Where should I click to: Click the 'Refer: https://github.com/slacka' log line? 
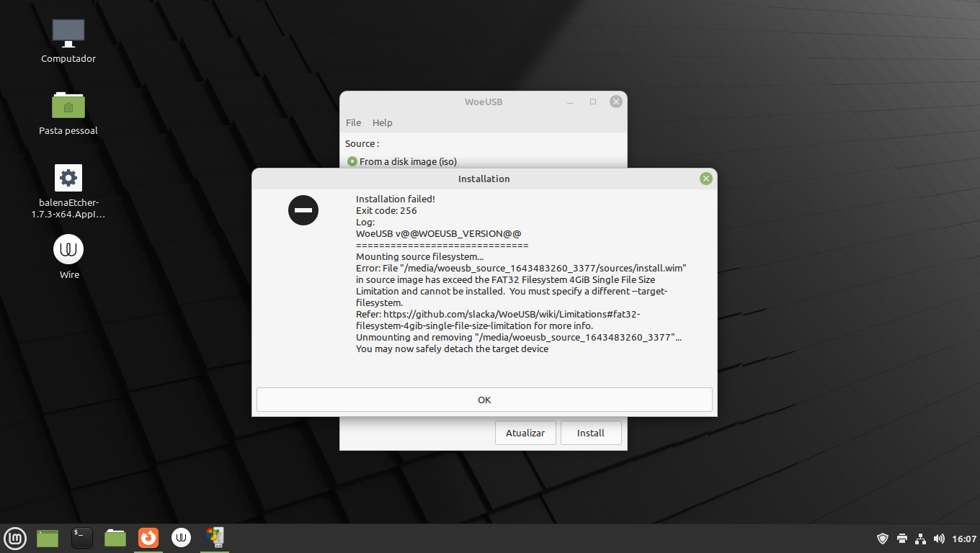tap(498, 320)
